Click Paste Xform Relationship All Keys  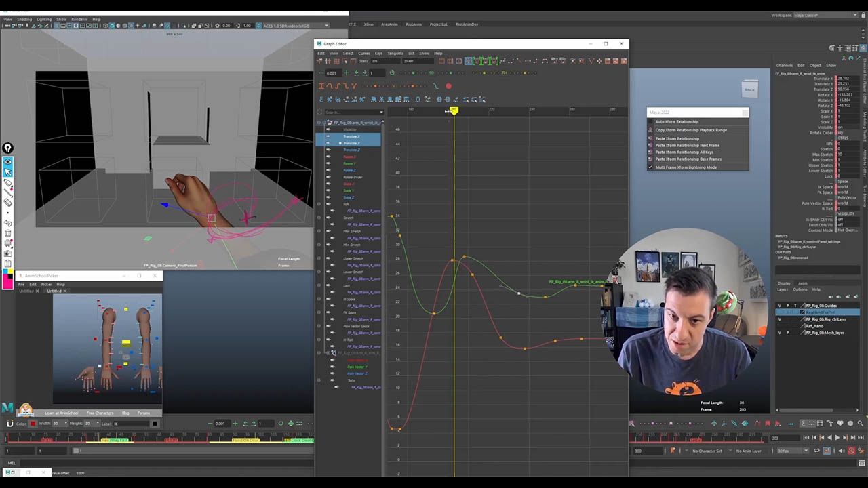click(684, 152)
